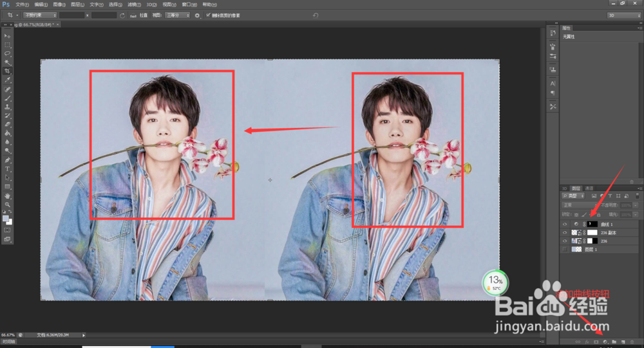Click the background color swatch
644x348 pixels.
pyautogui.click(x=10, y=223)
